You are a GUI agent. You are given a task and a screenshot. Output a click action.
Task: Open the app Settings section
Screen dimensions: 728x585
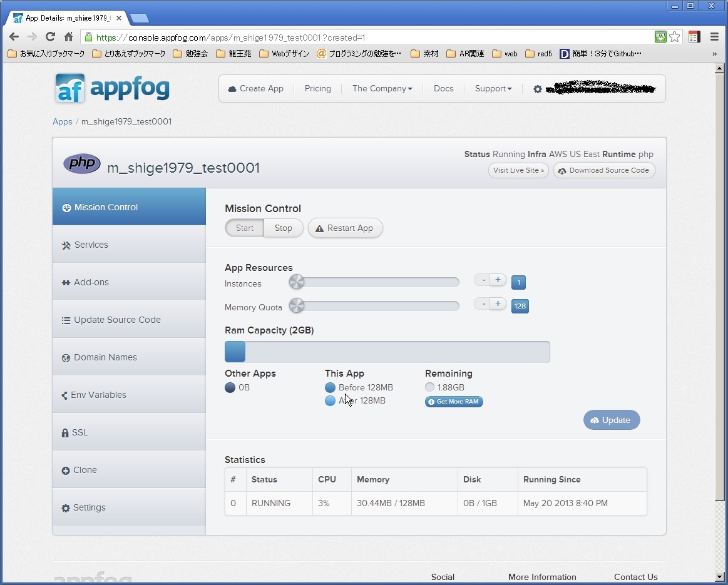click(129, 507)
